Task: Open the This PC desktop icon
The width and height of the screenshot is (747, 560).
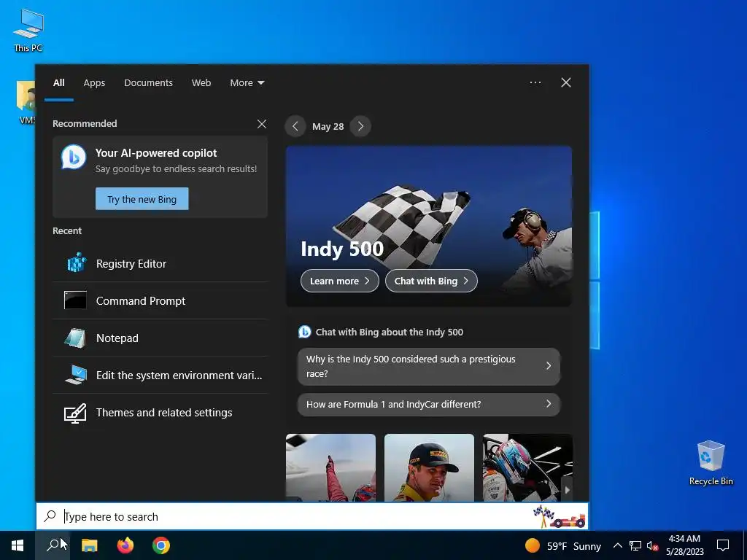Action: tap(28, 31)
